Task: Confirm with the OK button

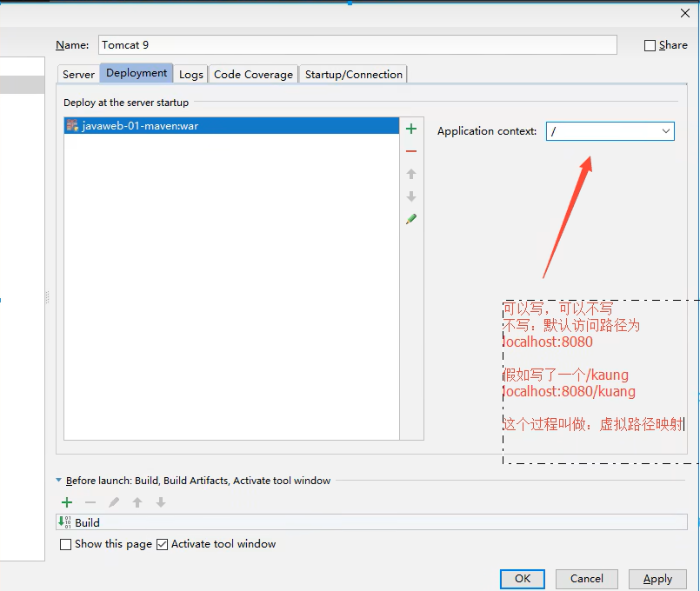Action: click(x=523, y=579)
